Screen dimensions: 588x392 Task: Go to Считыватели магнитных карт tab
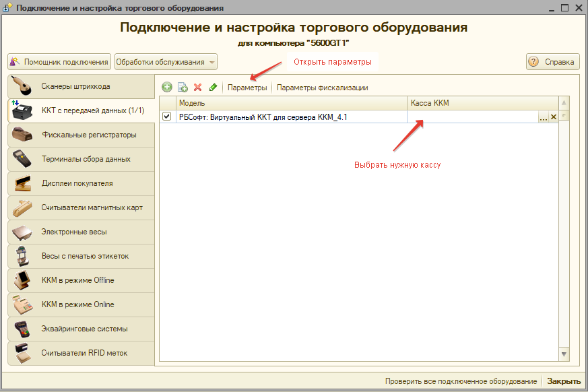click(81, 207)
